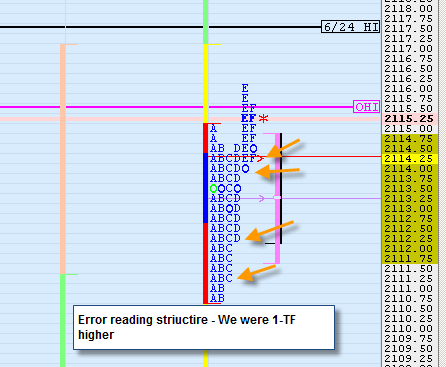The width and height of the screenshot is (446, 367).
Task: Select the ABCDEF row at 2114.25
Action: [x=233, y=158]
